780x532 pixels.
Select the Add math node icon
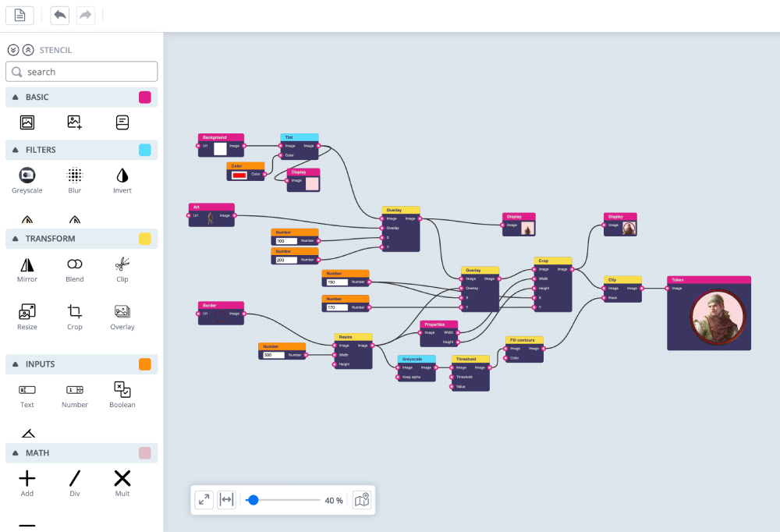tap(27, 478)
